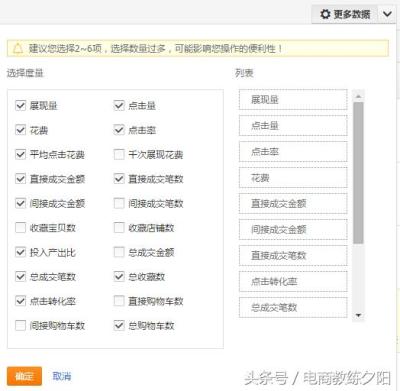Select 点击量 item in the list

pyautogui.click(x=293, y=125)
